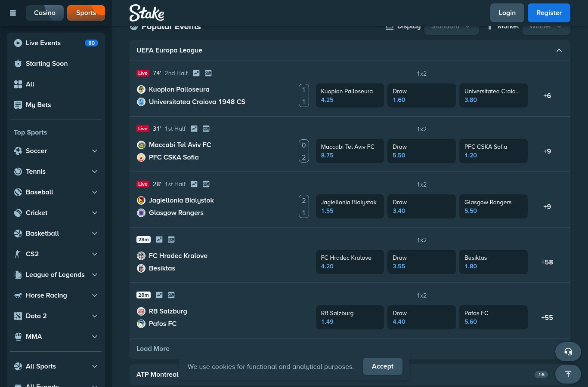Image resolution: width=588 pixels, height=387 pixels.
Task: Bet on Kuopion Palloseura at 4.25
Action: 350,95
